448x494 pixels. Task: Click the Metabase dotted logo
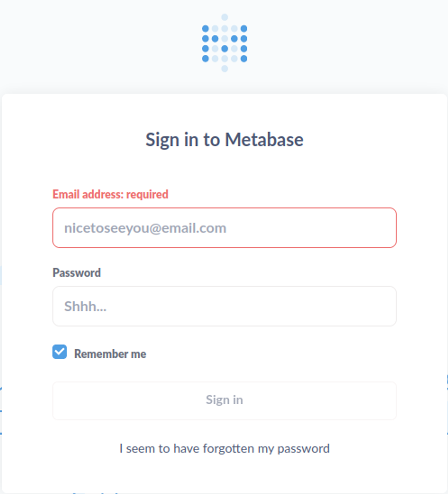pos(224,43)
